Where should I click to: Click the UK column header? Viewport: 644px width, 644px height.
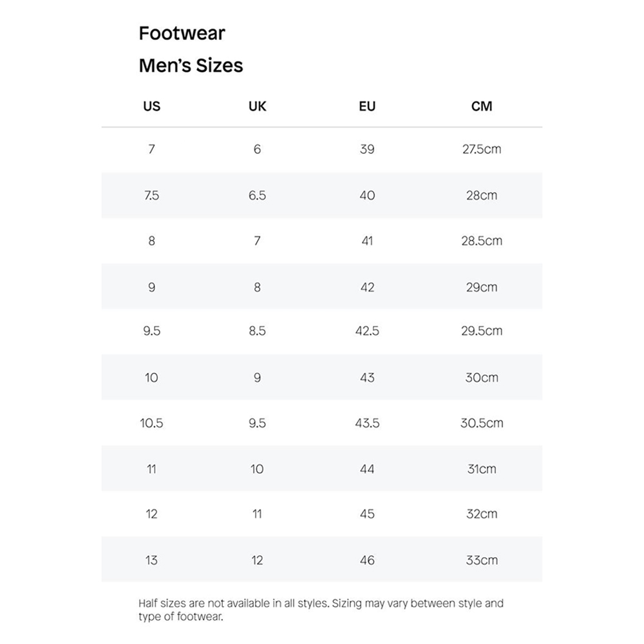(x=257, y=106)
